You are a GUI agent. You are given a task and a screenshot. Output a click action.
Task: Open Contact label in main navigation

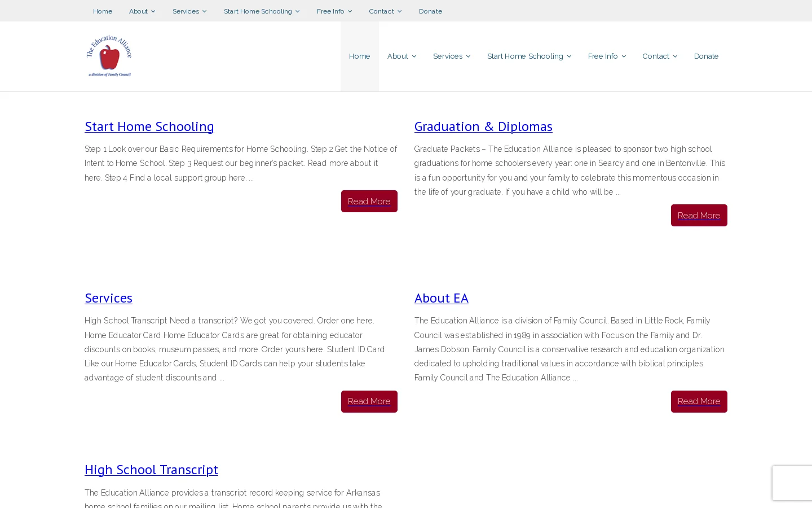click(656, 56)
